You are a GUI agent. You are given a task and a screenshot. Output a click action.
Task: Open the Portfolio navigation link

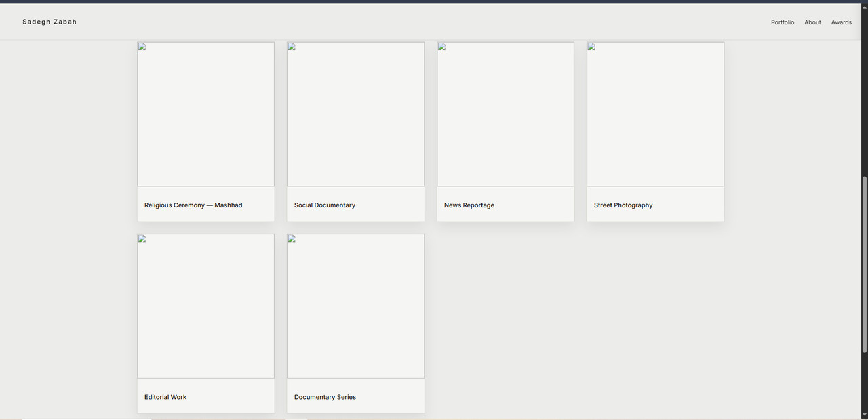782,22
